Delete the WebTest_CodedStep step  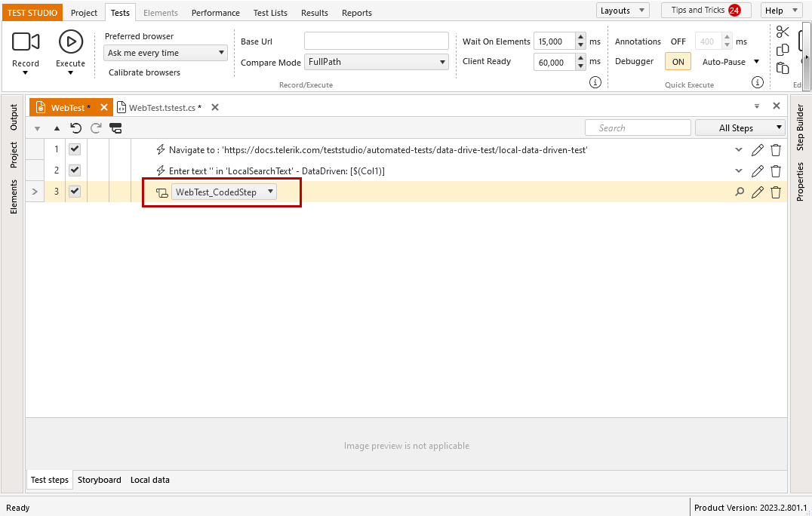[776, 192]
